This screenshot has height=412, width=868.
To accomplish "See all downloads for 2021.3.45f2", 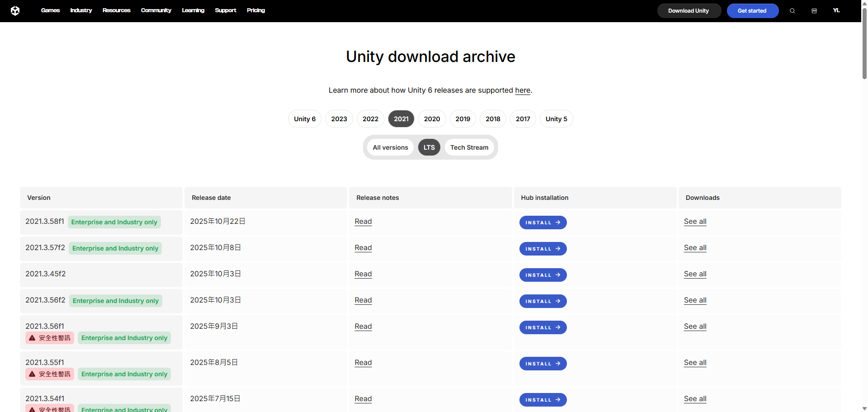I will pyautogui.click(x=695, y=274).
